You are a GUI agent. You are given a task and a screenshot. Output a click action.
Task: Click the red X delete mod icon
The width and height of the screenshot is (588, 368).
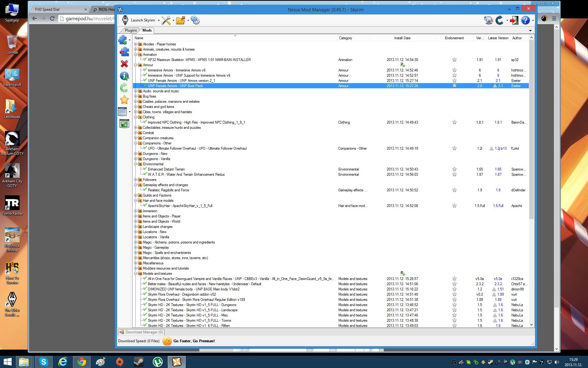pos(124,64)
